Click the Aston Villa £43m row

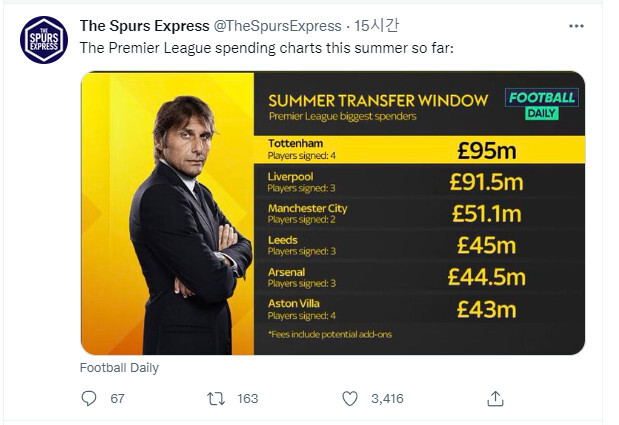(418, 308)
